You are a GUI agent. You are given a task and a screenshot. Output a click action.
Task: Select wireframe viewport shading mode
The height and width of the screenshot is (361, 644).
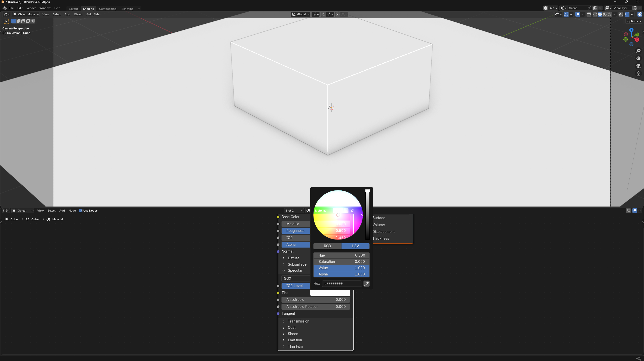pyautogui.click(x=595, y=14)
